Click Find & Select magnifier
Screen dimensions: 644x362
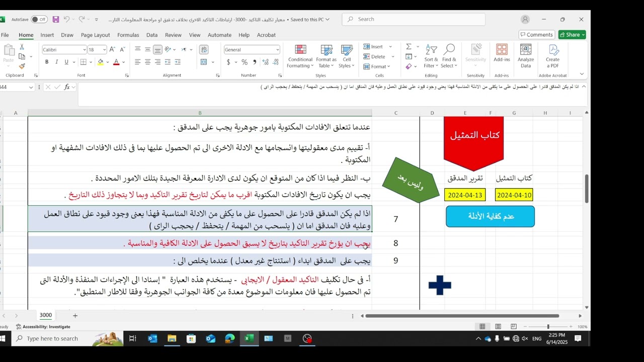(x=449, y=57)
